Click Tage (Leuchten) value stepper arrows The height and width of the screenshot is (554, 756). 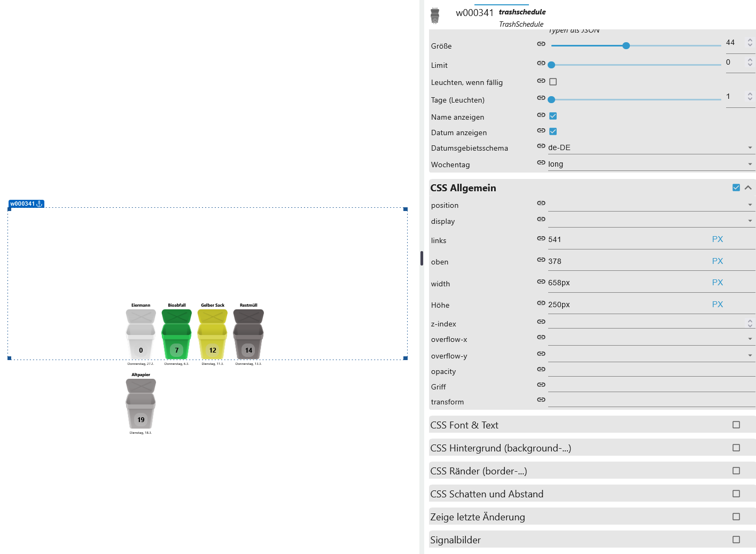click(750, 97)
